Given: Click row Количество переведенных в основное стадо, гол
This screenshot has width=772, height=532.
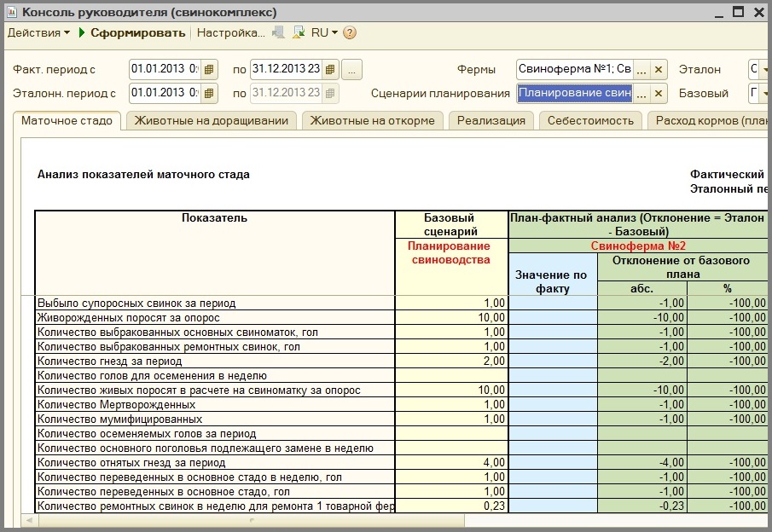Looking at the screenshot, I should 215,492.
